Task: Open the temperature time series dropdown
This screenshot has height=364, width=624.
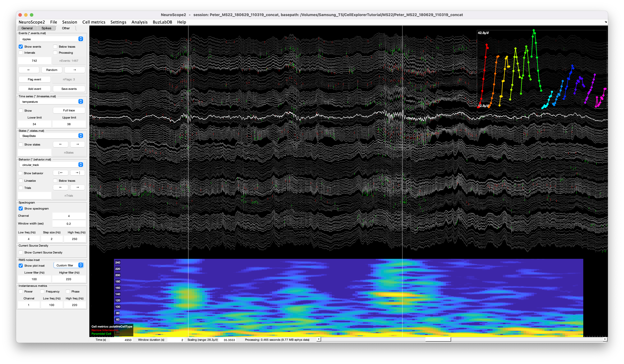Action: click(52, 102)
